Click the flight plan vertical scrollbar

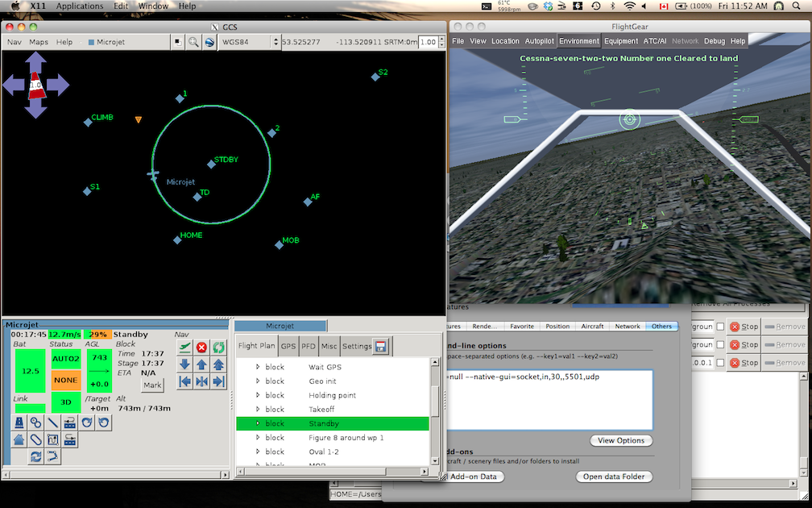click(435, 411)
